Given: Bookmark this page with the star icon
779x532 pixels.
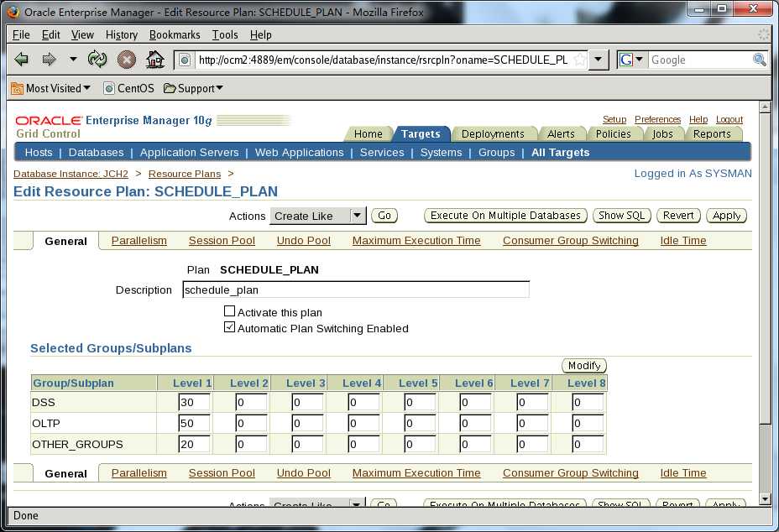Looking at the screenshot, I should click(579, 60).
